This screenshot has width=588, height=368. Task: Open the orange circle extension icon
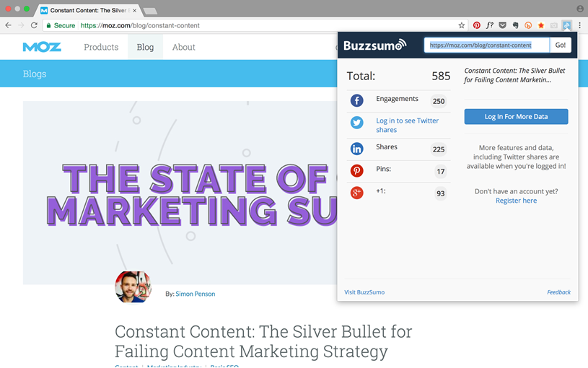528,25
